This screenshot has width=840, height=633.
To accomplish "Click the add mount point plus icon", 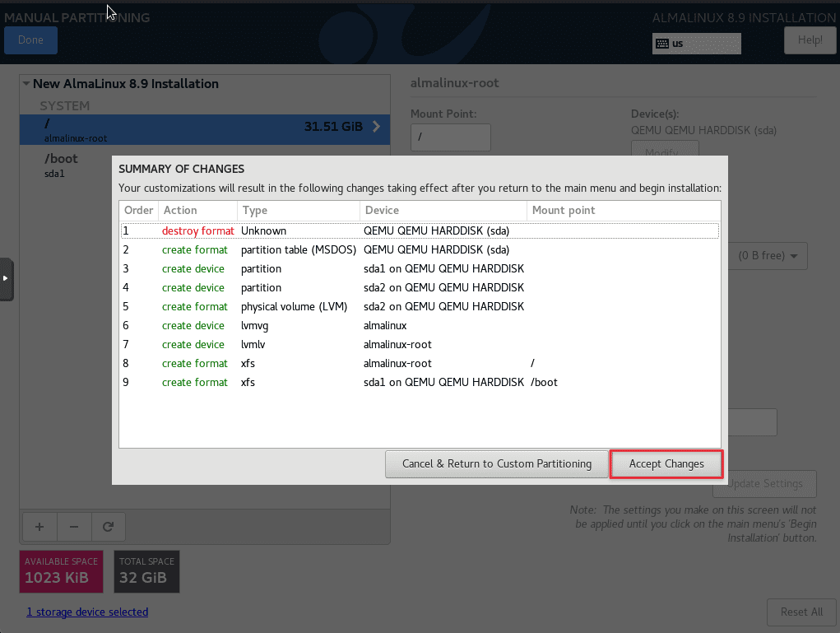I will [x=39, y=527].
